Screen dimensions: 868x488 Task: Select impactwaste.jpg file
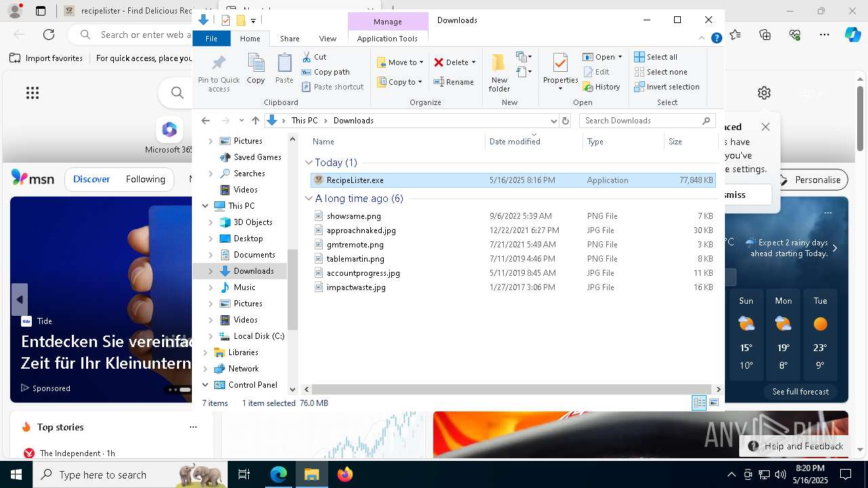point(512,287)
